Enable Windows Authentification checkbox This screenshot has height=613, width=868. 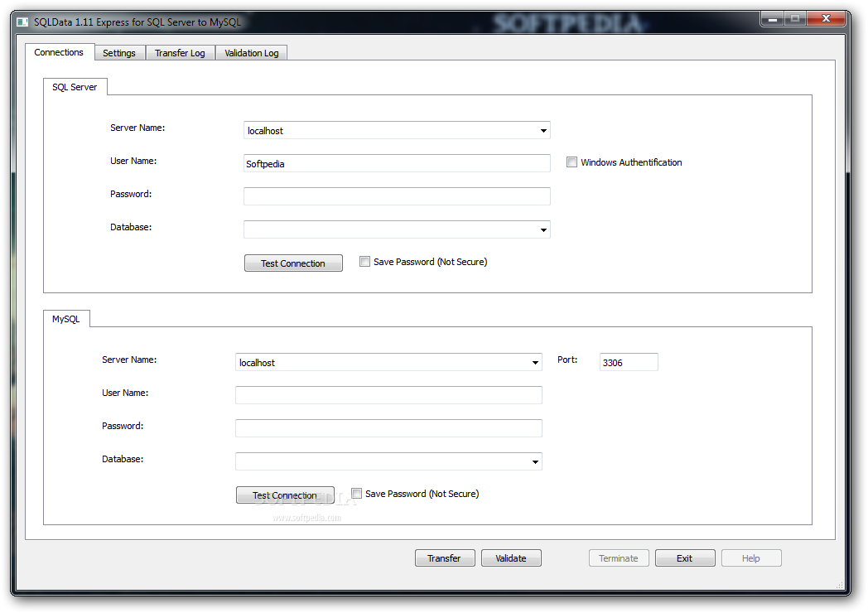pos(571,162)
